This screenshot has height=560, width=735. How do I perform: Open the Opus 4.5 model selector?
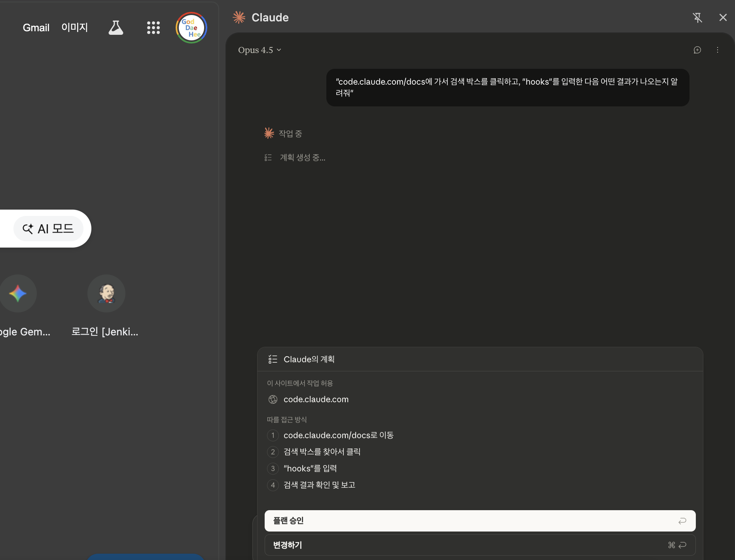[x=260, y=50]
